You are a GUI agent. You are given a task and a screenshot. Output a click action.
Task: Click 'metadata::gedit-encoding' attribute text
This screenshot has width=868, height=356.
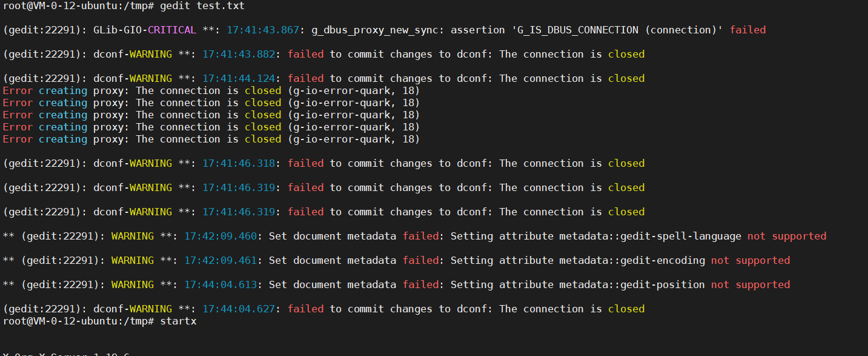[632, 260]
